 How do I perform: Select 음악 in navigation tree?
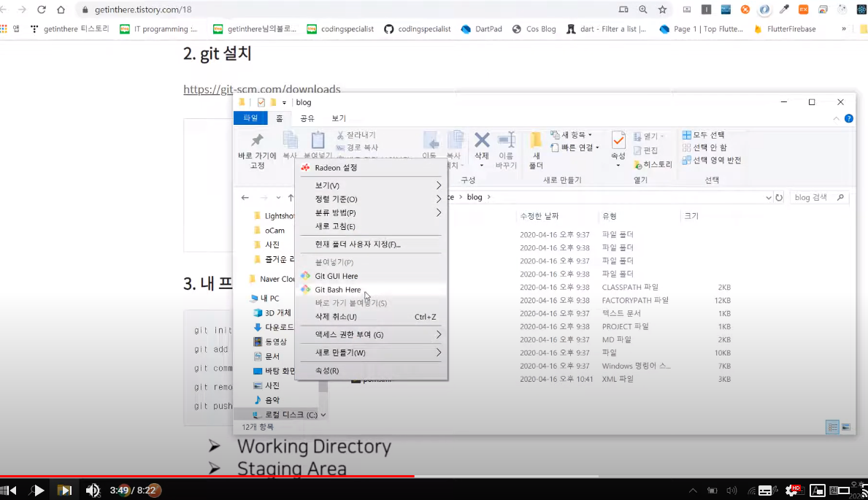[x=266, y=400]
